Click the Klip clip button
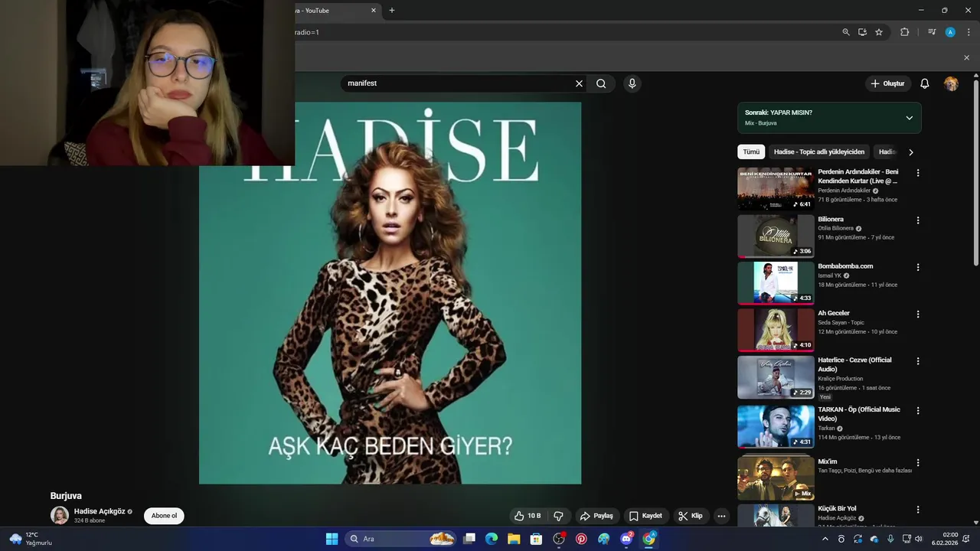Image resolution: width=980 pixels, height=551 pixels. (691, 516)
